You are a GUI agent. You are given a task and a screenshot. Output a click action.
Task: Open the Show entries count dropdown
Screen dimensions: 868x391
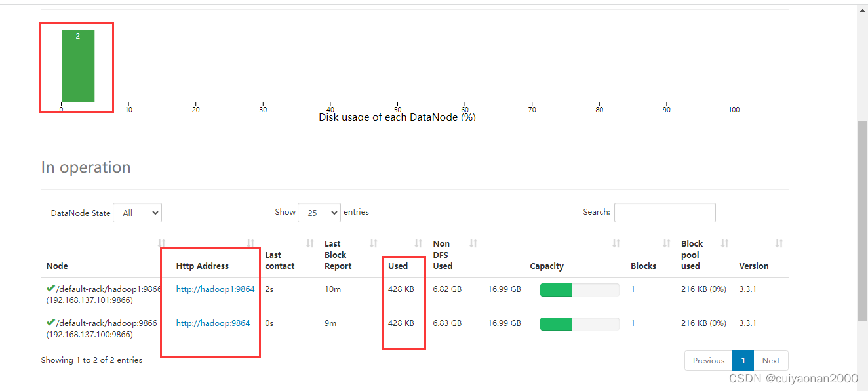coord(319,213)
